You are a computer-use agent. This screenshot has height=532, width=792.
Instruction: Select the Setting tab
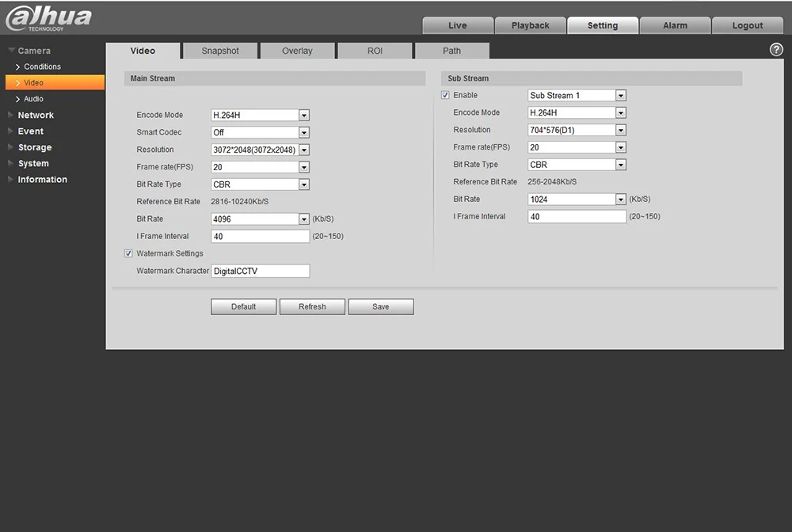tap(603, 25)
